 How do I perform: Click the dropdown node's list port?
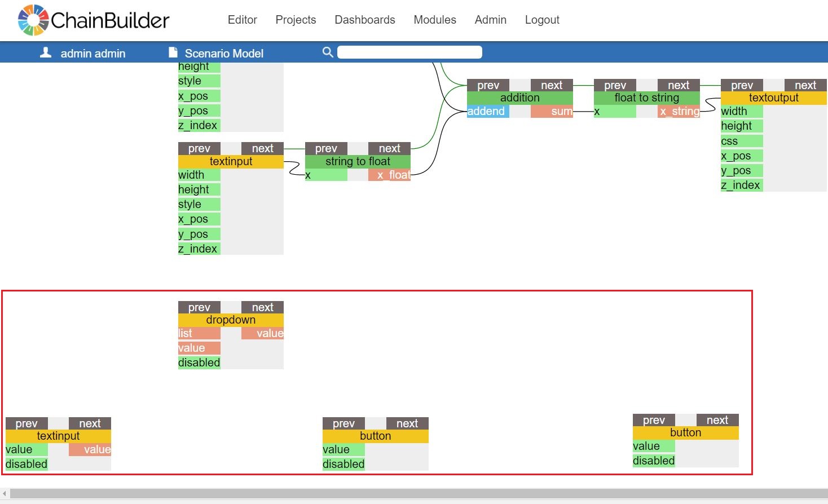click(x=199, y=334)
